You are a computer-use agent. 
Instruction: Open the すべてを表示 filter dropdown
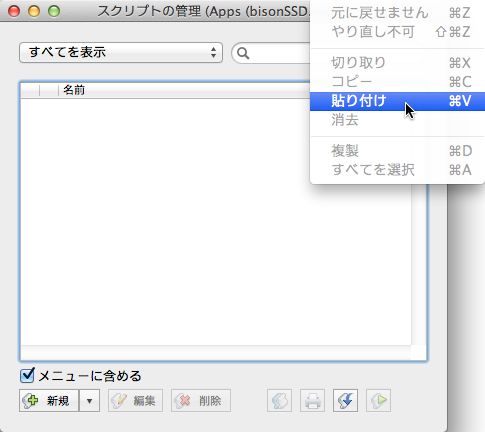click(121, 52)
